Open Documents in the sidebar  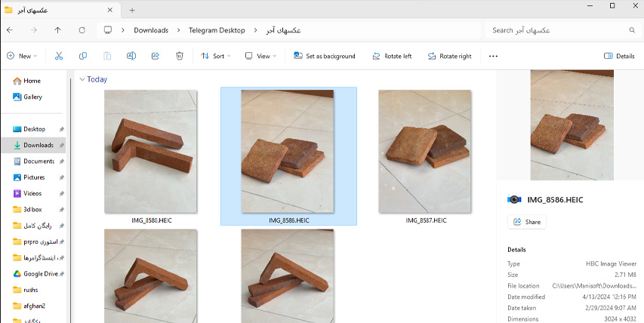point(34,161)
